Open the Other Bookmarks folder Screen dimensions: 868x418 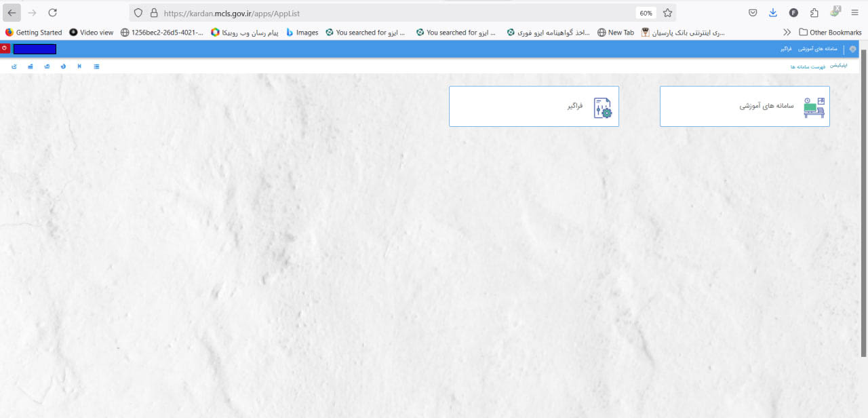(830, 32)
